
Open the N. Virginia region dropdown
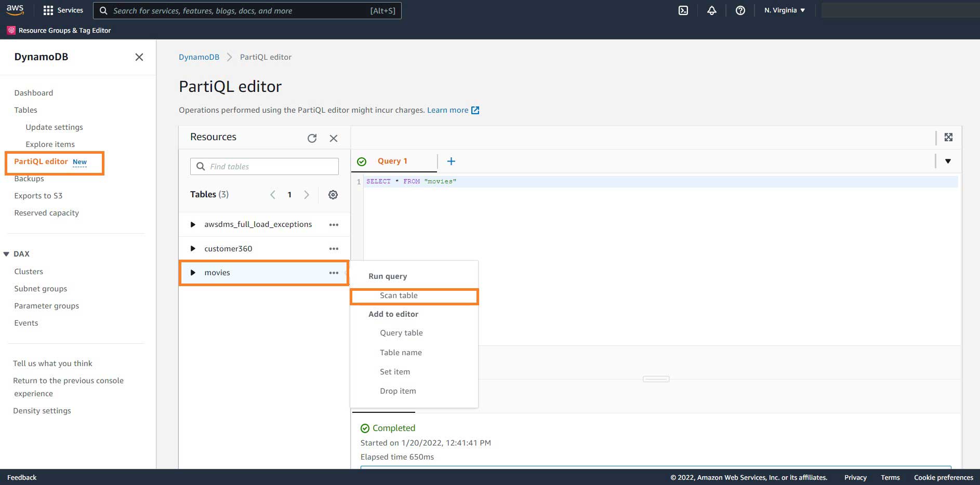[784, 10]
